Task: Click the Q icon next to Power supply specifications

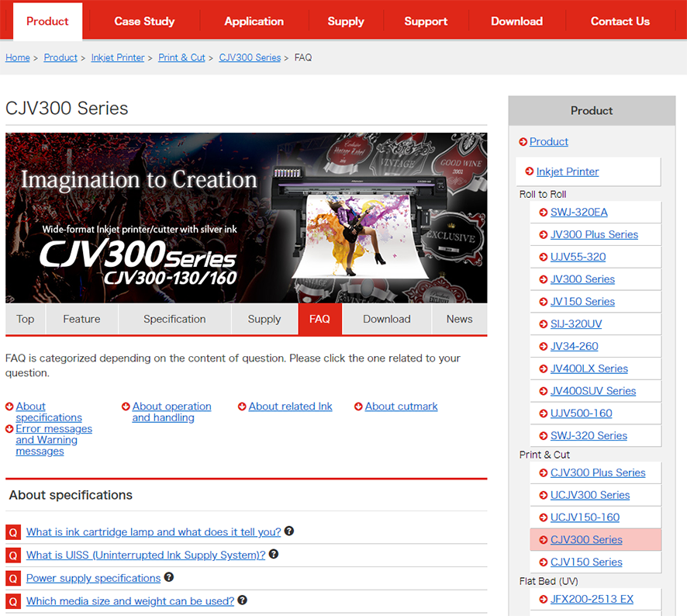Action: click(x=12, y=578)
